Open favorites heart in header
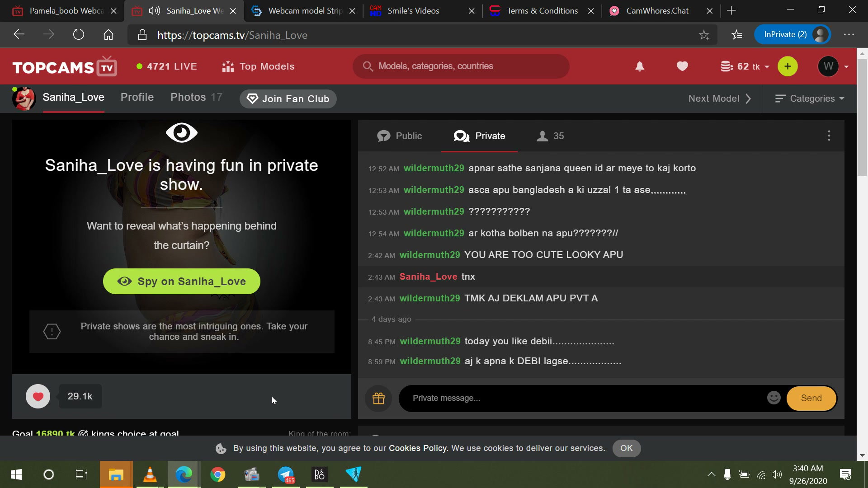Screen dimensions: 868x488 (682, 66)
